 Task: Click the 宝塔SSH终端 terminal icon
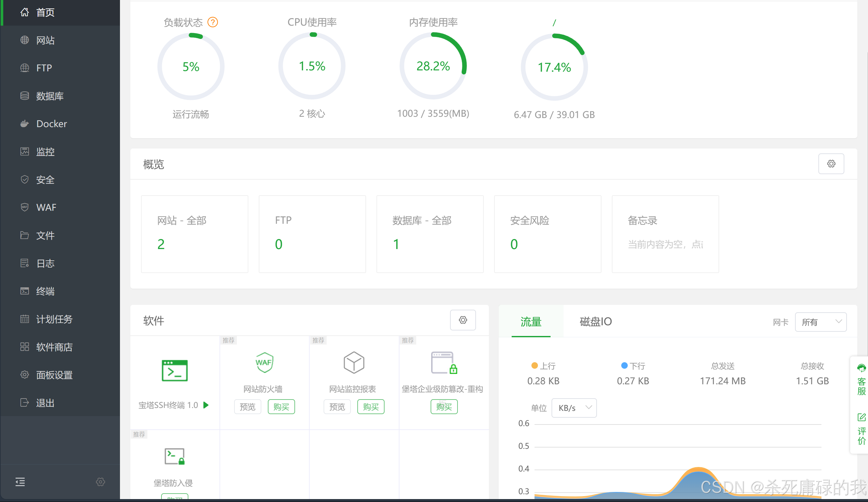tap(175, 370)
